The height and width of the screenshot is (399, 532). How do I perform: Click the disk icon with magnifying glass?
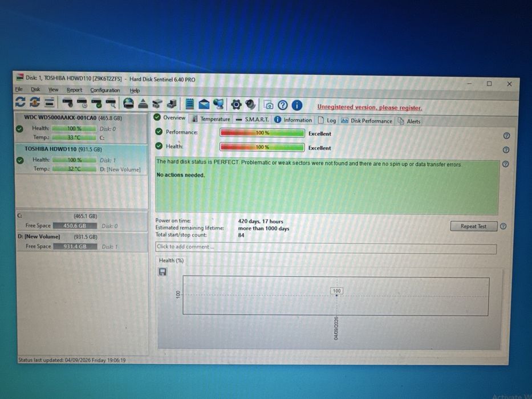(x=111, y=103)
